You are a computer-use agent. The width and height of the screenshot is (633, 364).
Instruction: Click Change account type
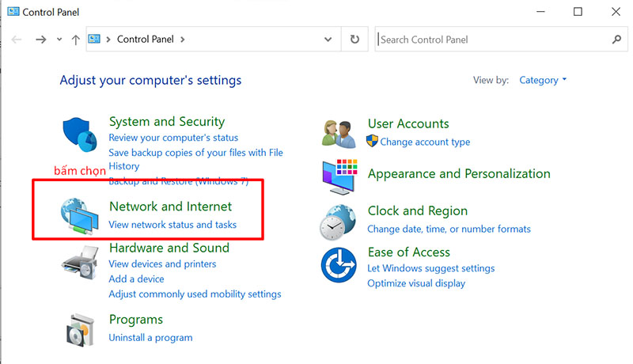pyautogui.click(x=425, y=142)
